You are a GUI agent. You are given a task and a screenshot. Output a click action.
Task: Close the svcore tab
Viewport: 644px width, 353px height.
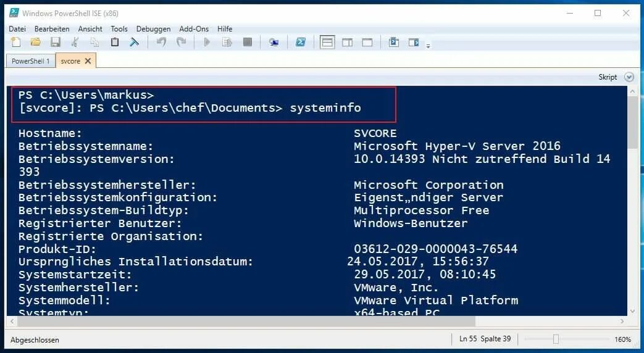pos(88,60)
